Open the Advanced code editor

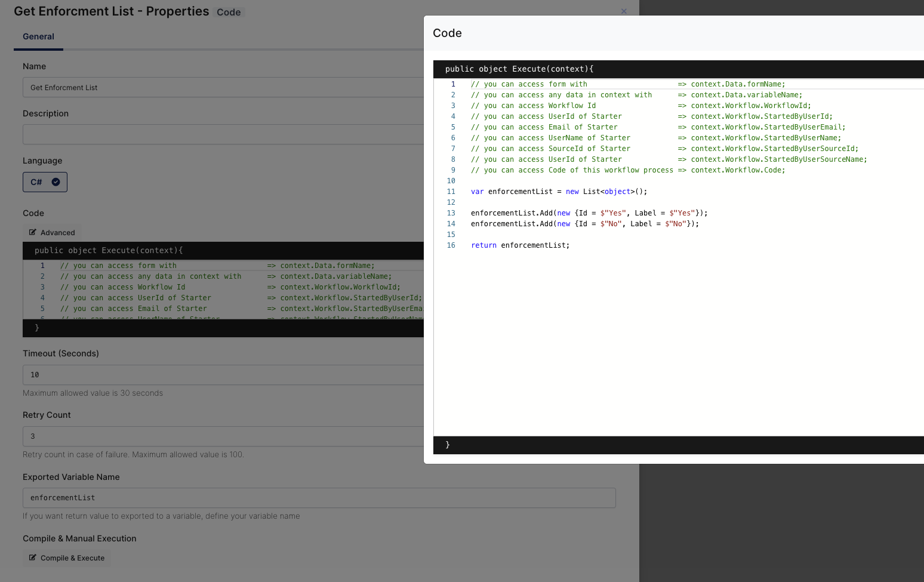pyautogui.click(x=52, y=233)
